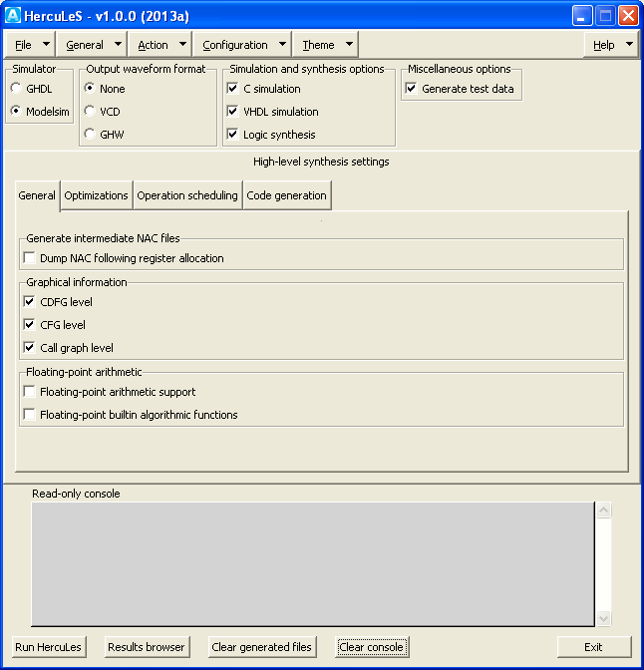The height and width of the screenshot is (670, 644).
Task: Choose VCD output waveform format
Action: 90,111
